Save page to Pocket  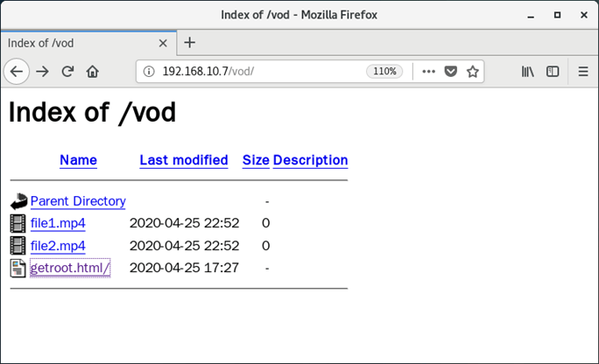(x=451, y=72)
